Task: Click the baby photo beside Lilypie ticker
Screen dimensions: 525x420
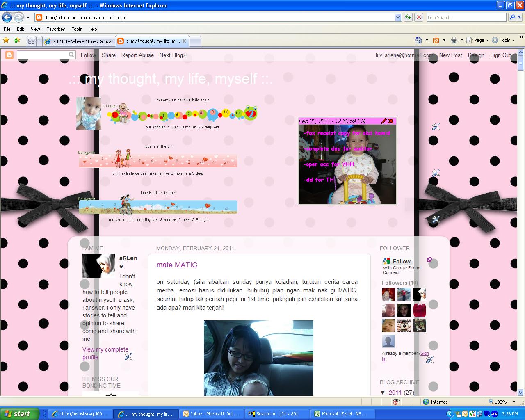Action: (x=89, y=114)
